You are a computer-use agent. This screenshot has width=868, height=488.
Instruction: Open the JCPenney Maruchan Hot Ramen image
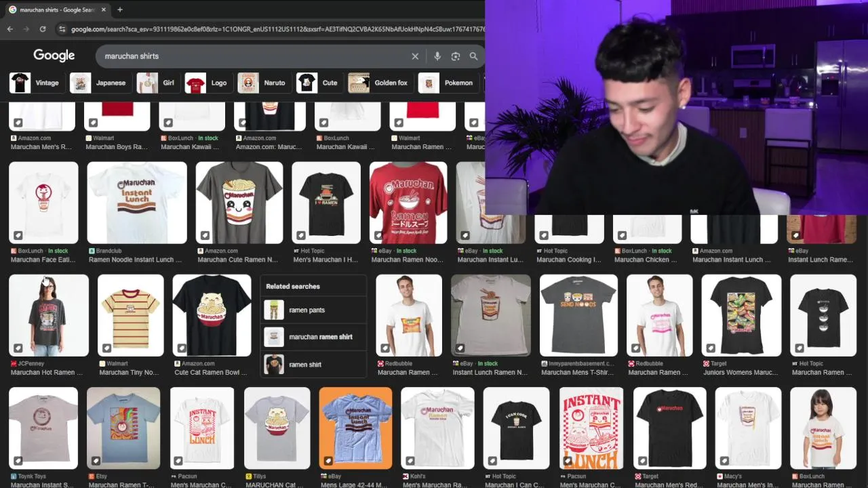(x=49, y=315)
